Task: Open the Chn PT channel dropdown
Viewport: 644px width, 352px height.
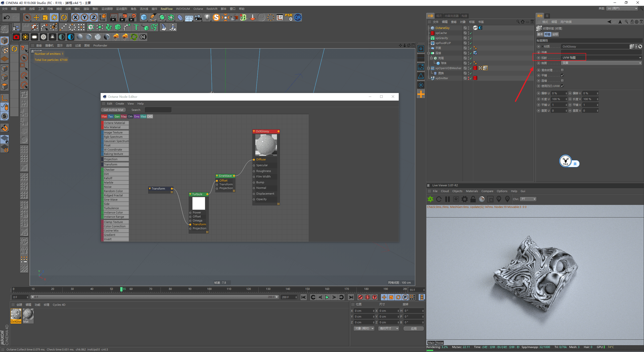Action: [528, 199]
